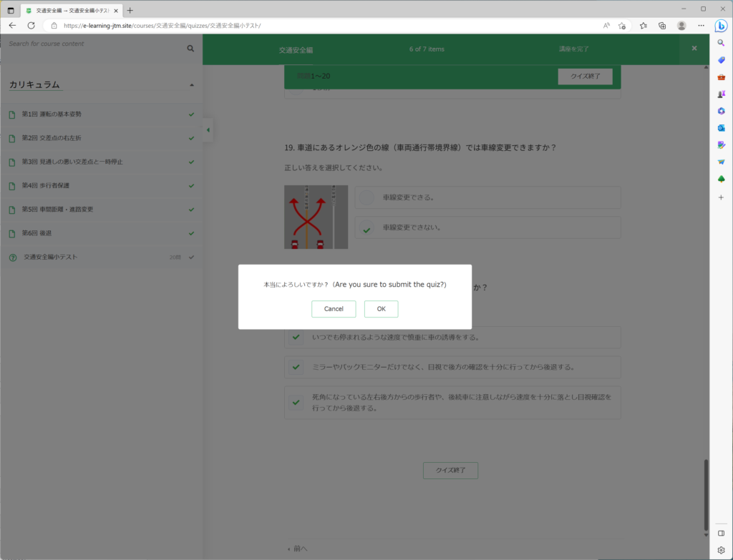The width and height of the screenshot is (733, 560).
Task: Open the Edge Settings and more menu
Action: click(x=701, y=25)
